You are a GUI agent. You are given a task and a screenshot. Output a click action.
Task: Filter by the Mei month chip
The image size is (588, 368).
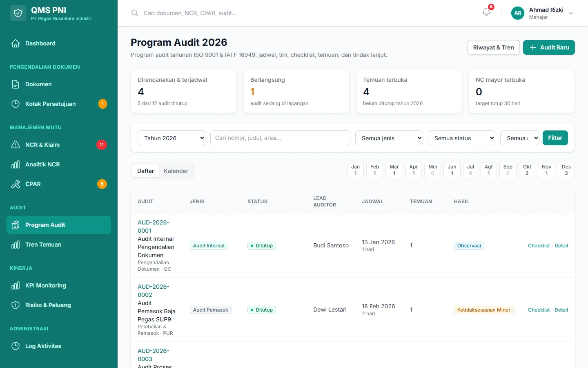click(433, 170)
